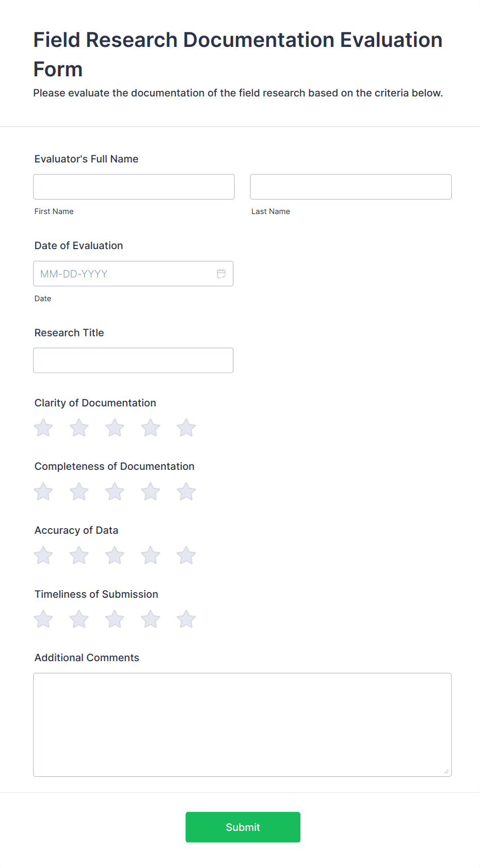Rate Completeness of Documentation three stars
Image resolution: width=480 pixels, height=868 pixels.
click(115, 492)
